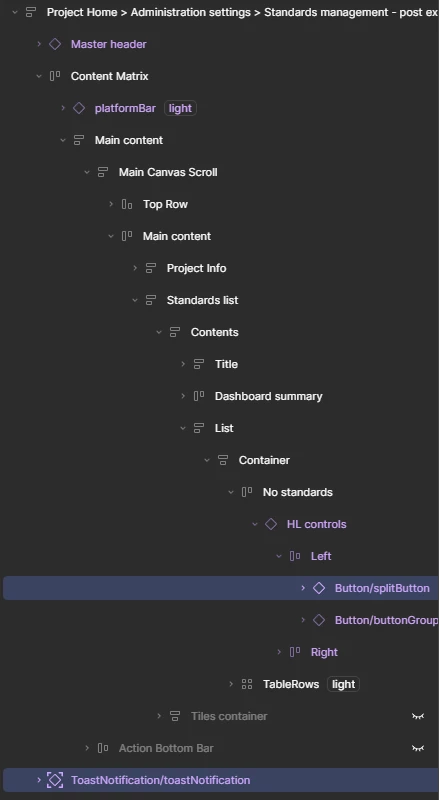This screenshot has height=800, width=439.
Task: Select the Container layer
Action: [264, 460]
